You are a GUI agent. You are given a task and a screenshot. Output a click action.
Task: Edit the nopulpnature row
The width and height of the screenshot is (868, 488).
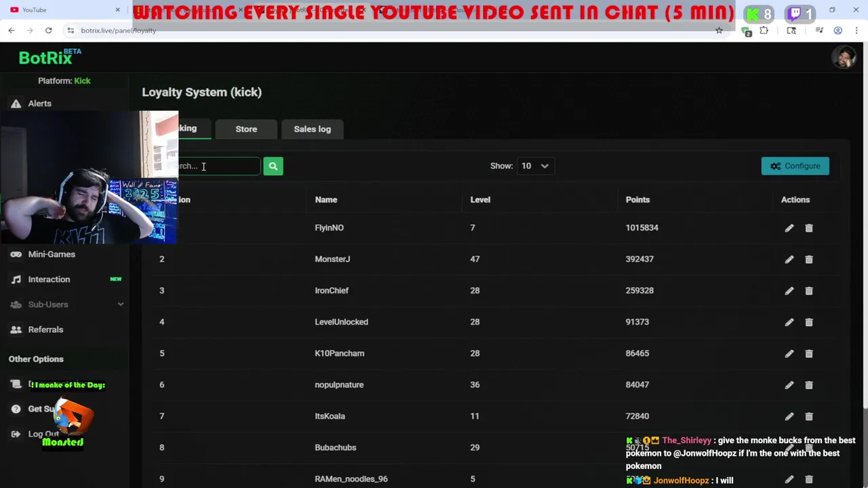(789, 385)
